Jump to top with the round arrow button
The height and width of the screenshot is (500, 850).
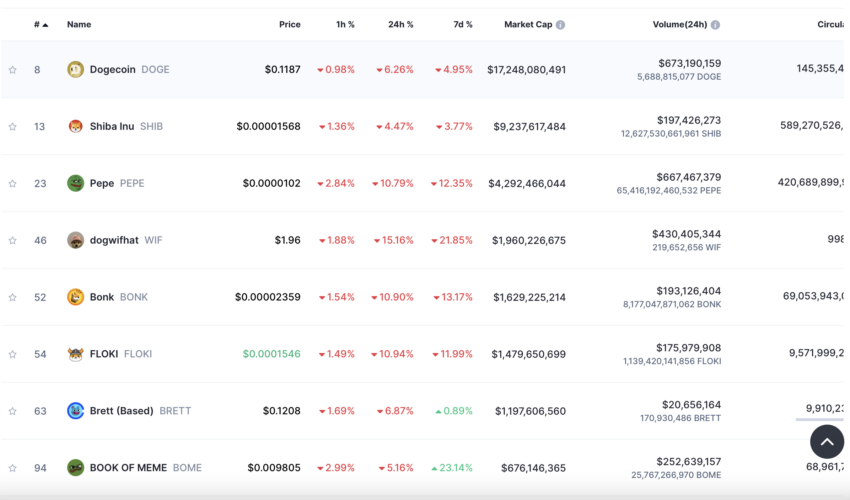point(827,441)
